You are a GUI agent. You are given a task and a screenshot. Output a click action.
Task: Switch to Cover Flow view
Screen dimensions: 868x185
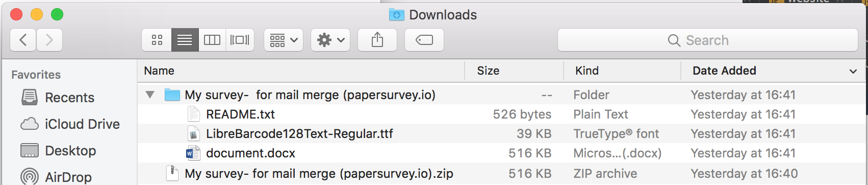click(240, 40)
